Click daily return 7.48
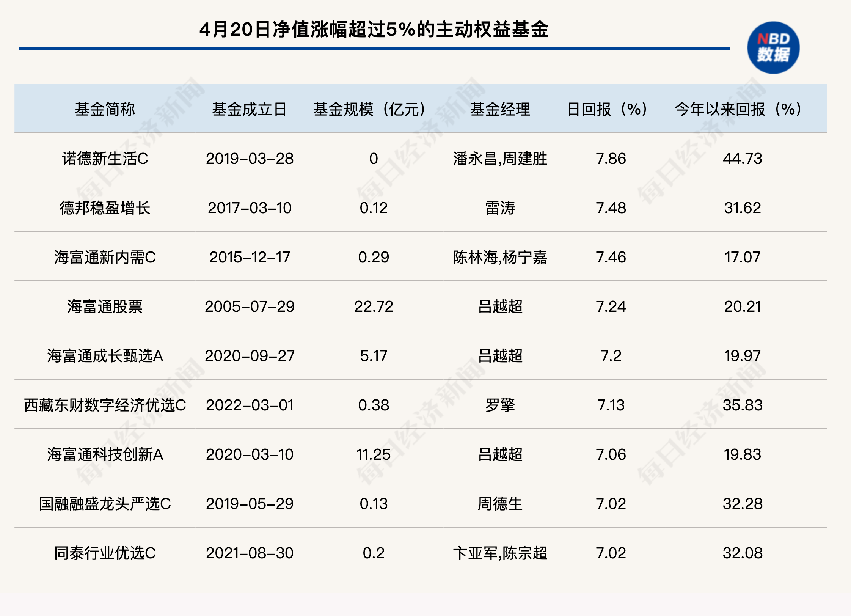This screenshot has height=616, width=851. [611, 208]
